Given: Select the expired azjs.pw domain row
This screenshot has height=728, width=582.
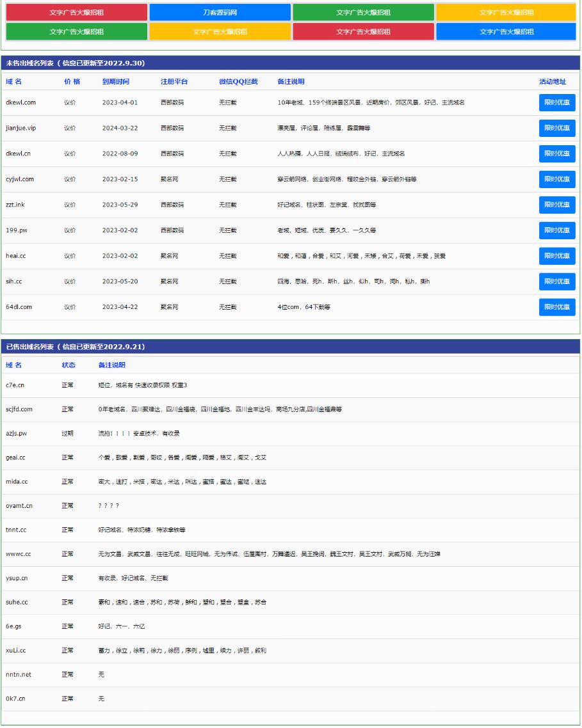Looking at the screenshot, I should [17, 434].
